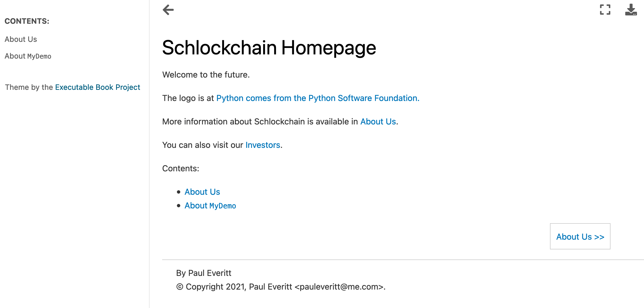The width and height of the screenshot is (644, 308).
Task: Click the copyright notice text in footer
Action: (281, 287)
